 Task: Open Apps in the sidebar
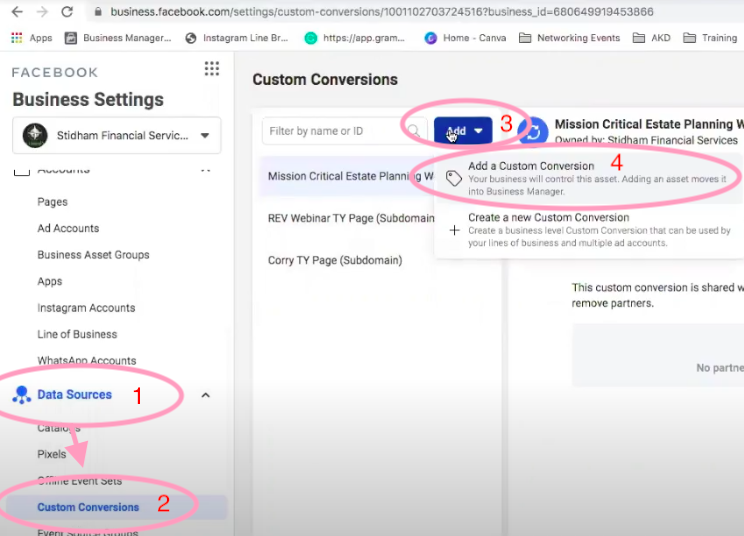[50, 282]
